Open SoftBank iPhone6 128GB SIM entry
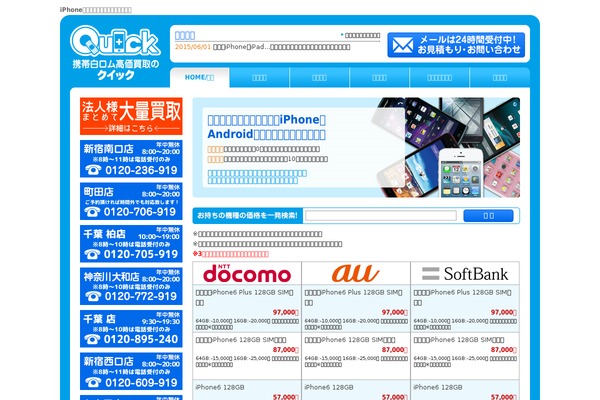 459,340
